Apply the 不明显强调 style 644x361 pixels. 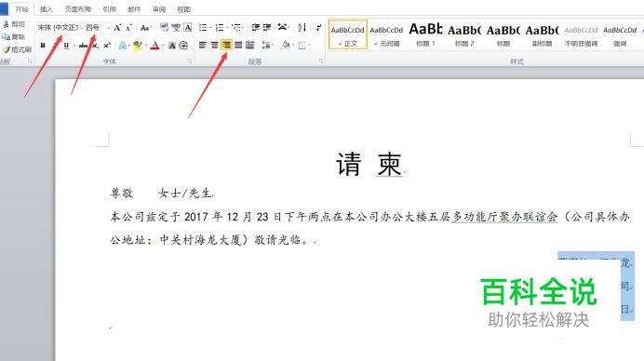(581, 35)
